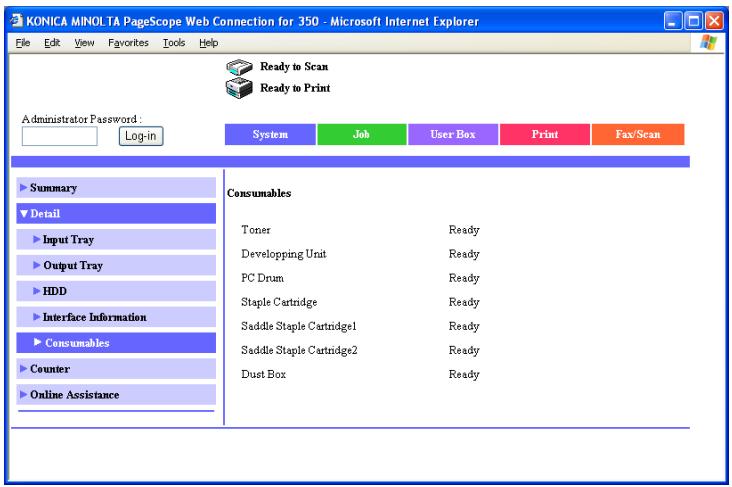Click the Windows flag logo icon
This screenshot has height=487, width=732.
click(708, 42)
